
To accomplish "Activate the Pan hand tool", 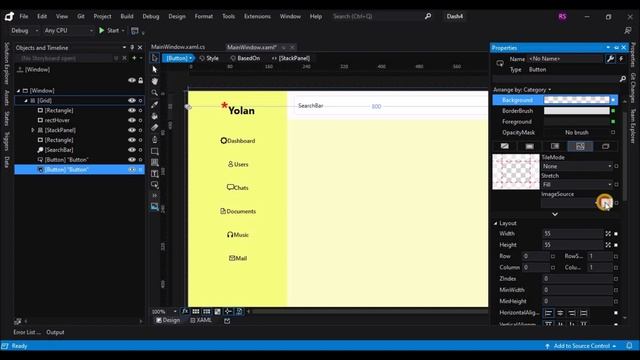I will pyautogui.click(x=155, y=81).
